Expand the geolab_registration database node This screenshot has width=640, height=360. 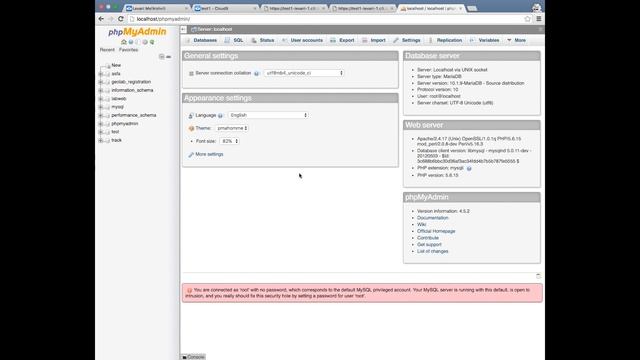point(101,82)
